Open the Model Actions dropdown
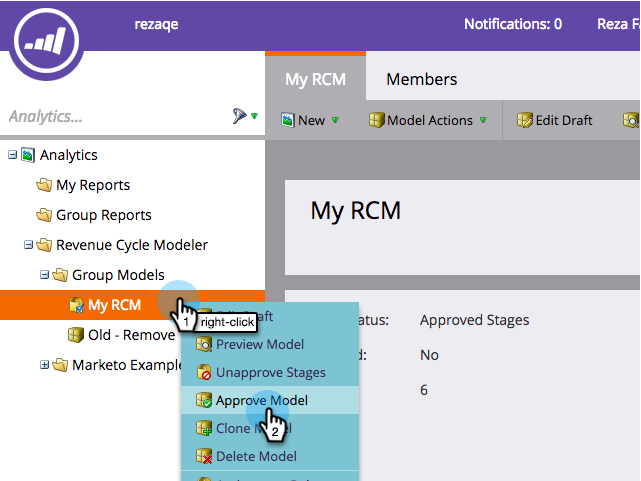This screenshot has width=641, height=481. tap(428, 120)
